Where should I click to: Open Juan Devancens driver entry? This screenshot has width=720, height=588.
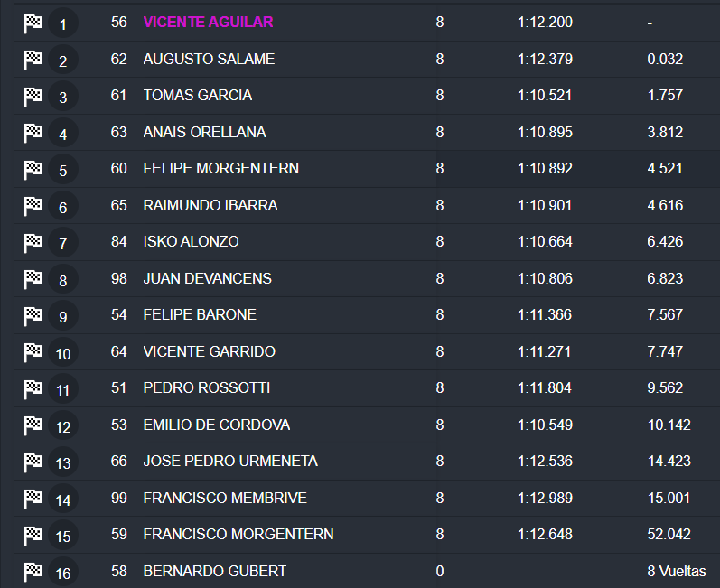[207, 278]
